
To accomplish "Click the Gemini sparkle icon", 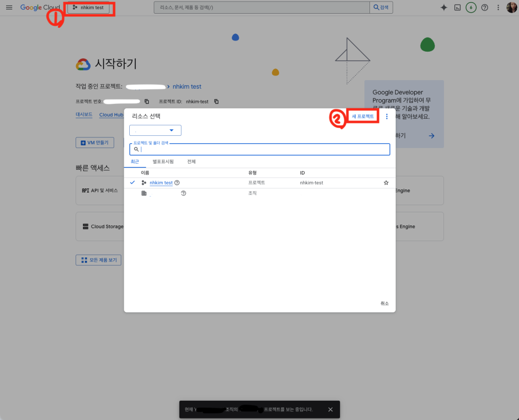I will [x=443, y=8].
